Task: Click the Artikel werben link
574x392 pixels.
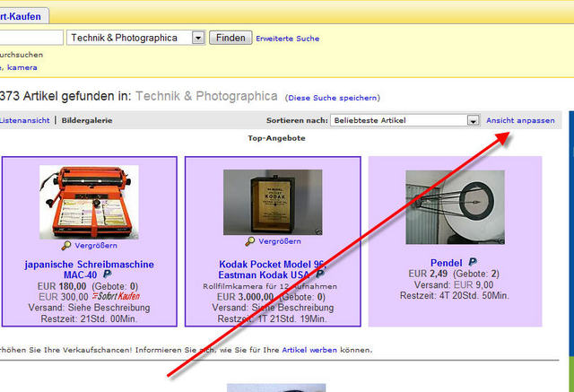Action: [309, 350]
